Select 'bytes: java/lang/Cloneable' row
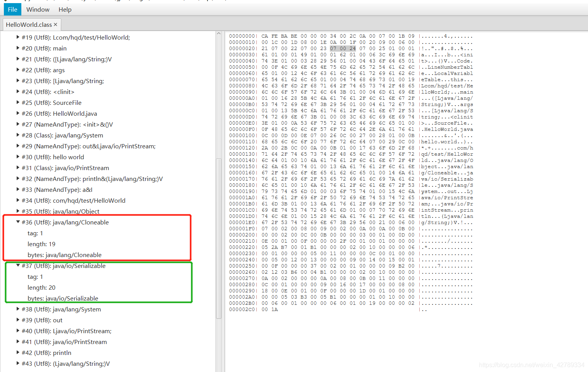Image resolution: width=588 pixels, height=372 pixels. [x=64, y=255]
